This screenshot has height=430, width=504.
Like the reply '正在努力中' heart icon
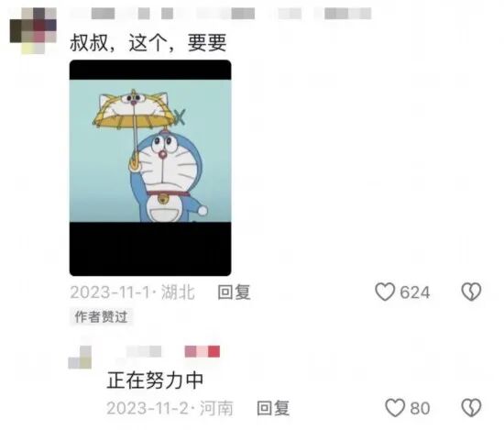click(x=395, y=408)
